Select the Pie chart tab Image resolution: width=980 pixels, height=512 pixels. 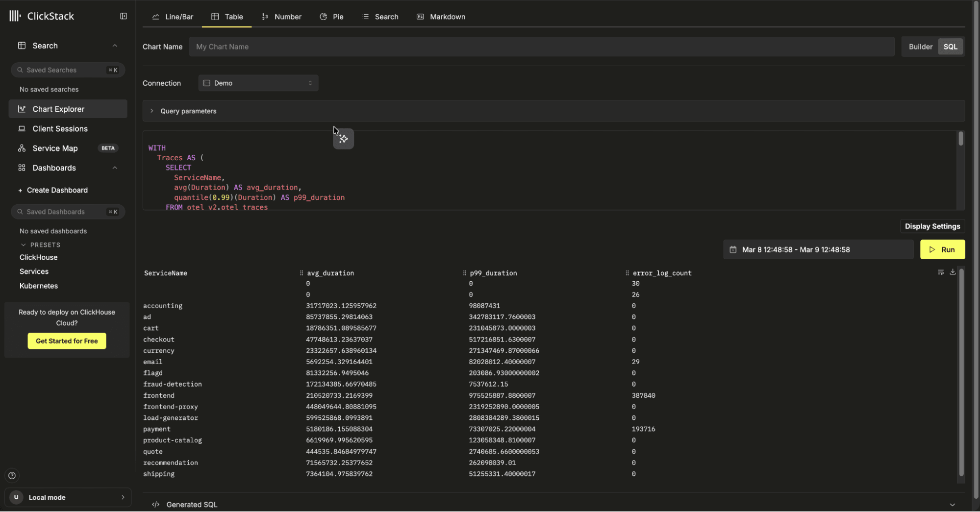(x=331, y=17)
